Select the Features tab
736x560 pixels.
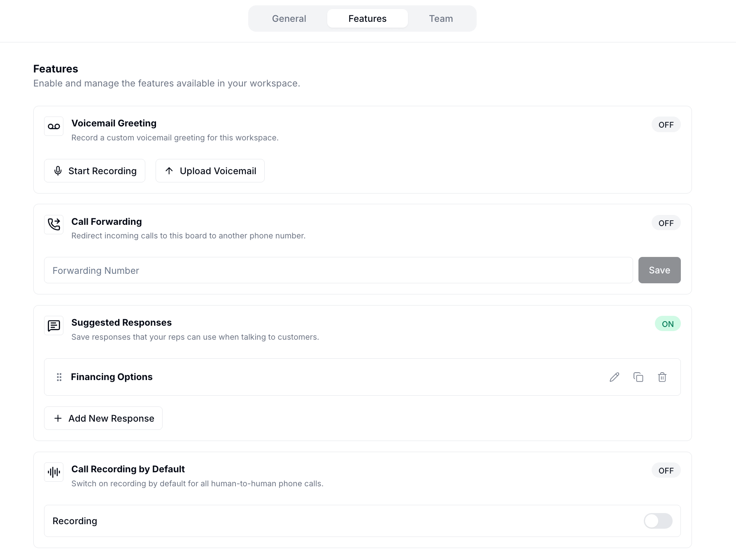coord(368,19)
